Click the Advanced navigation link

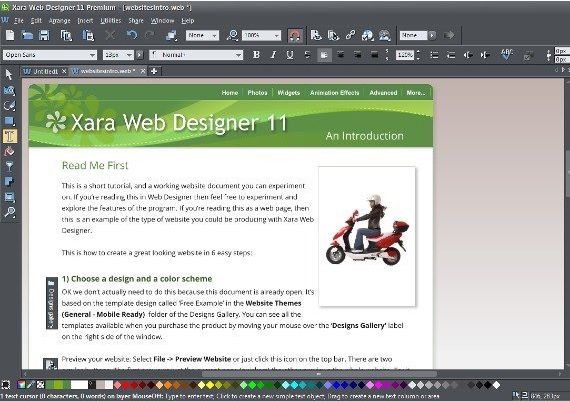click(383, 93)
